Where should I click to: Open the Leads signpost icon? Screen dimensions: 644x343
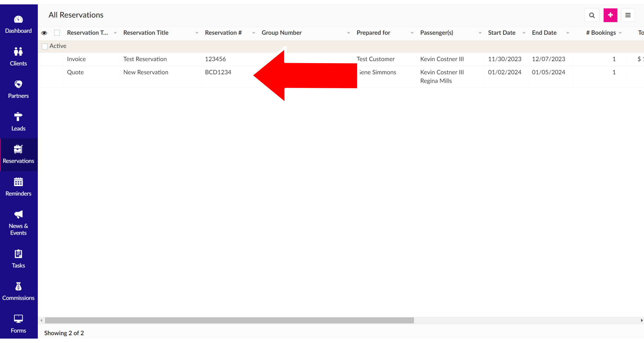[x=18, y=117]
